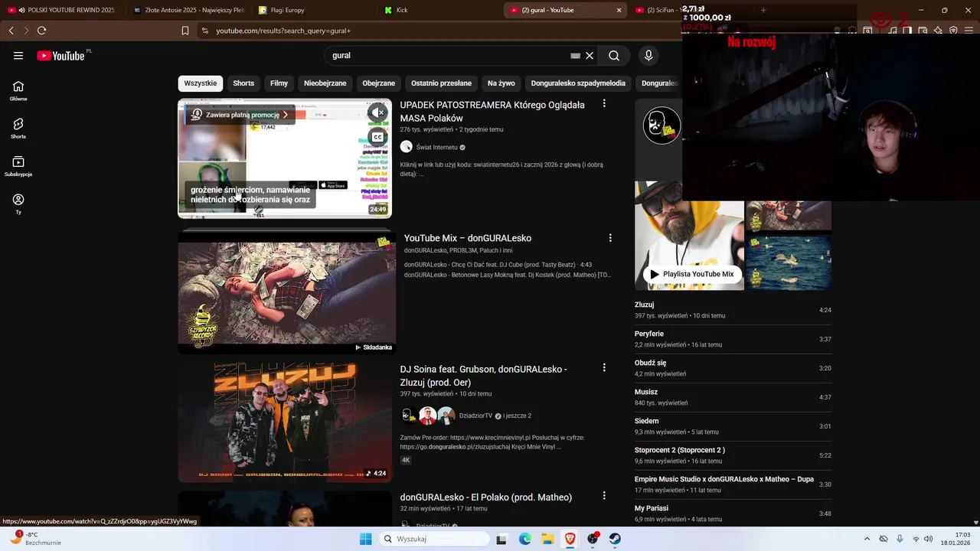Clear the search query with X
The width and height of the screenshot is (980, 551).
click(x=590, y=56)
